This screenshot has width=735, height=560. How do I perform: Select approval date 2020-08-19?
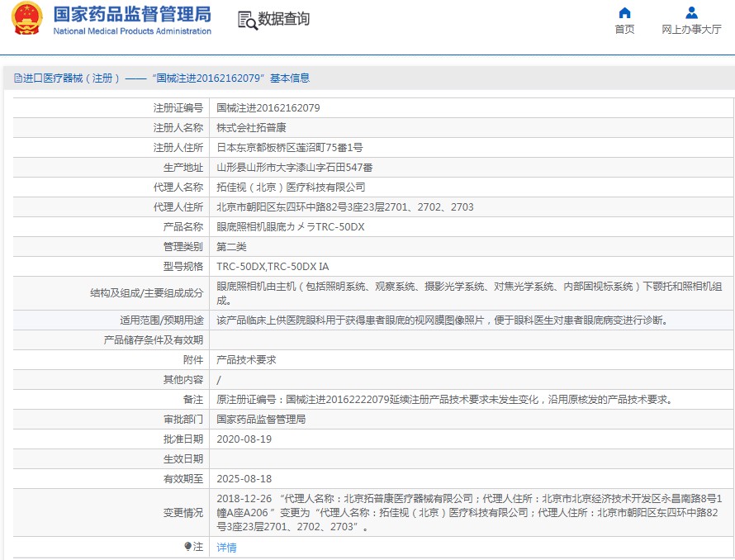click(244, 439)
